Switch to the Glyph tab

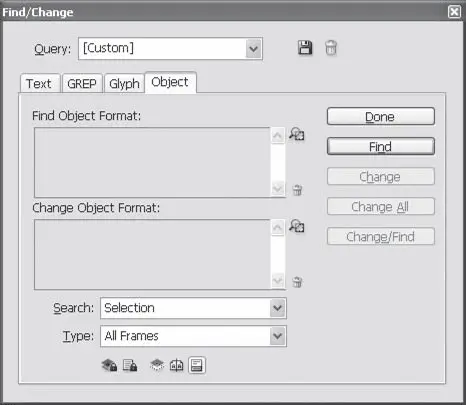tap(124, 83)
